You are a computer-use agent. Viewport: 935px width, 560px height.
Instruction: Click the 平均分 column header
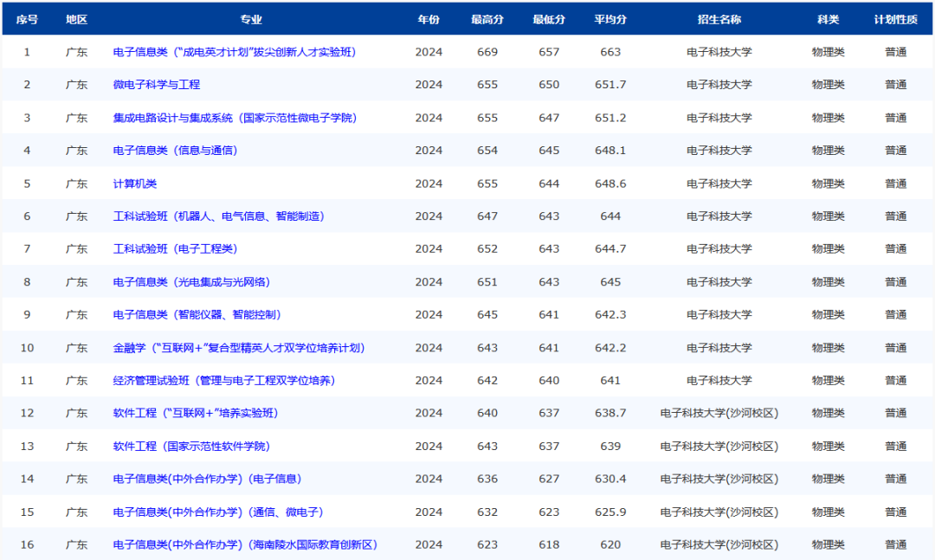point(610,19)
